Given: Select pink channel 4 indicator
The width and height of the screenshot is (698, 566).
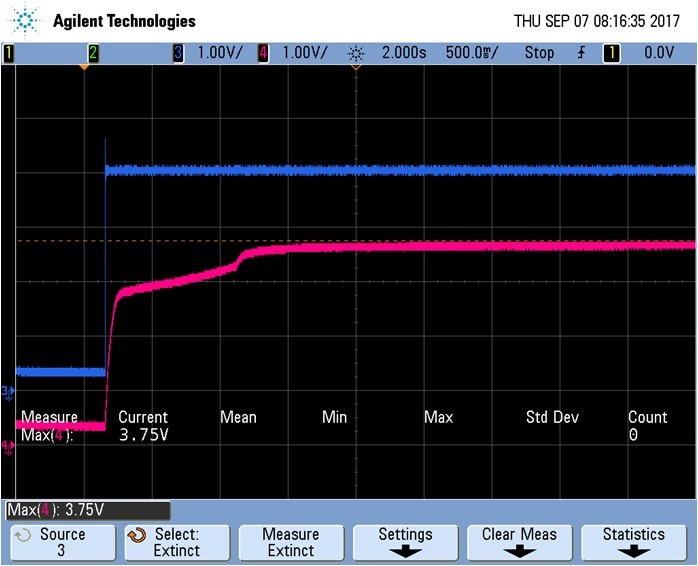Looking at the screenshot, I should click(264, 53).
